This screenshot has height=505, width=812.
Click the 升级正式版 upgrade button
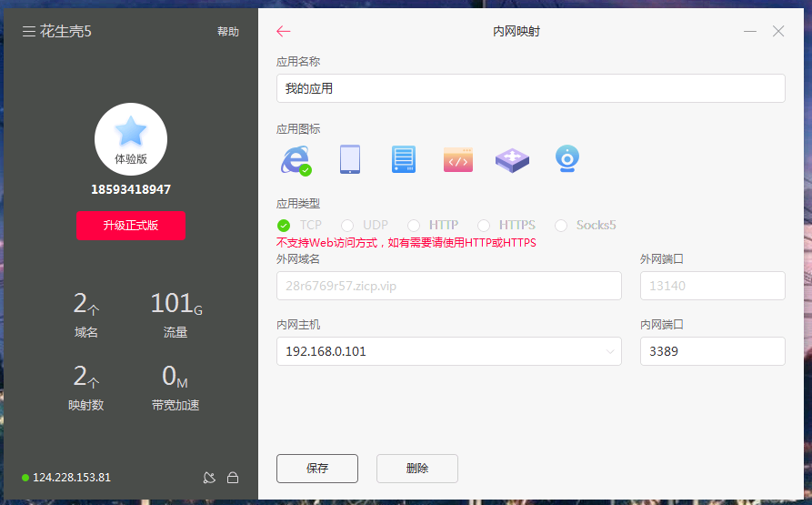click(x=131, y=226)
